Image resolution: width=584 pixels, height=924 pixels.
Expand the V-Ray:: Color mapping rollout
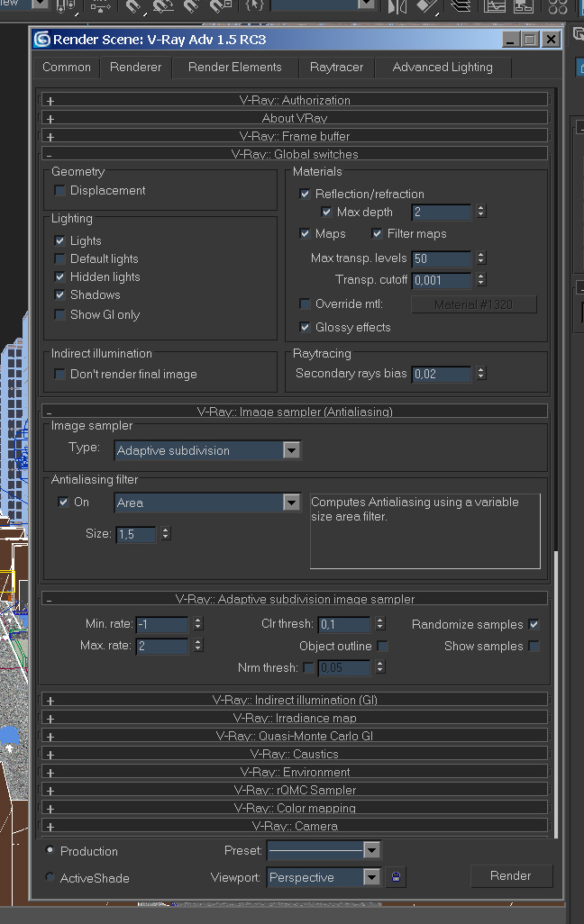[295, 808]
